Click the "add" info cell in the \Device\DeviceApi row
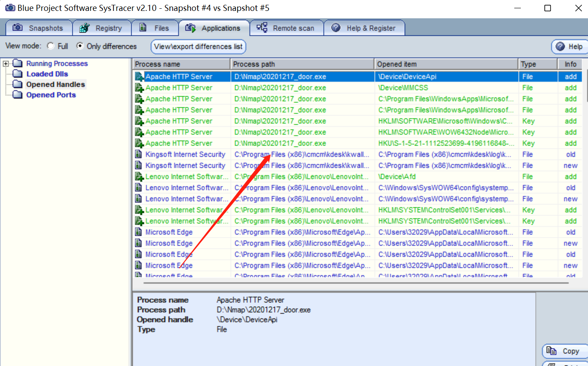 pyautogui.click(x=571, y=77)
